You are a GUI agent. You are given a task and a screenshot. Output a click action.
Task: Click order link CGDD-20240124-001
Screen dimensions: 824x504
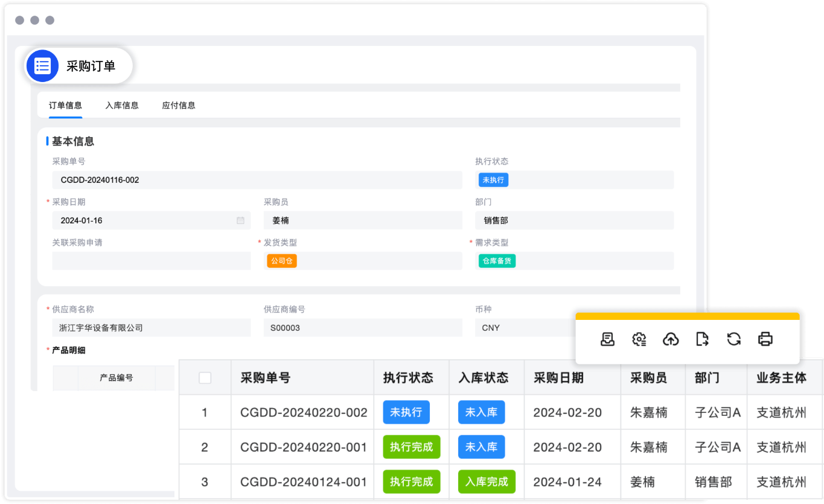point(304,482)
